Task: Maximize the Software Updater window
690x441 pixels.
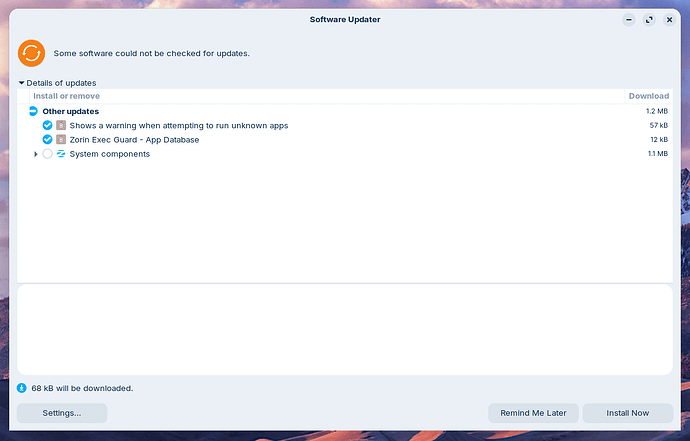Action: point(649,20)
